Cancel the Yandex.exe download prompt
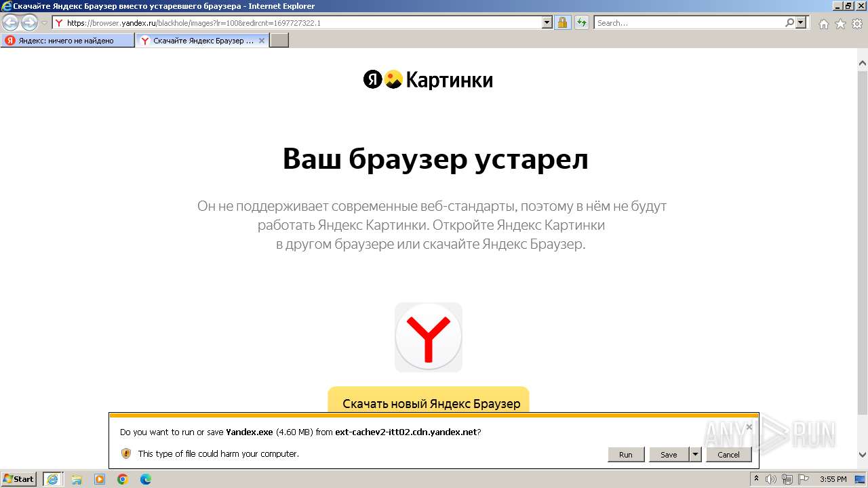This screenshot has height=488, width=868. 729,455
